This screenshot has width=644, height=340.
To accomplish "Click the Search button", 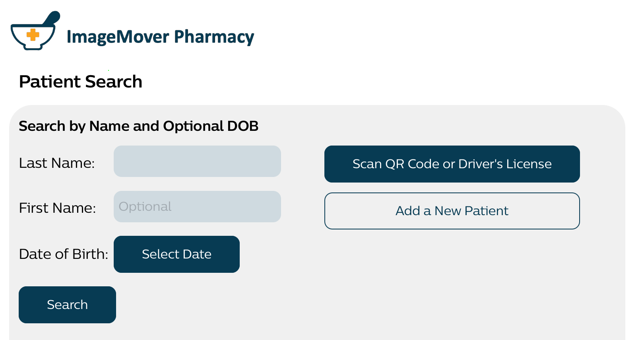I will click(67, 305).
